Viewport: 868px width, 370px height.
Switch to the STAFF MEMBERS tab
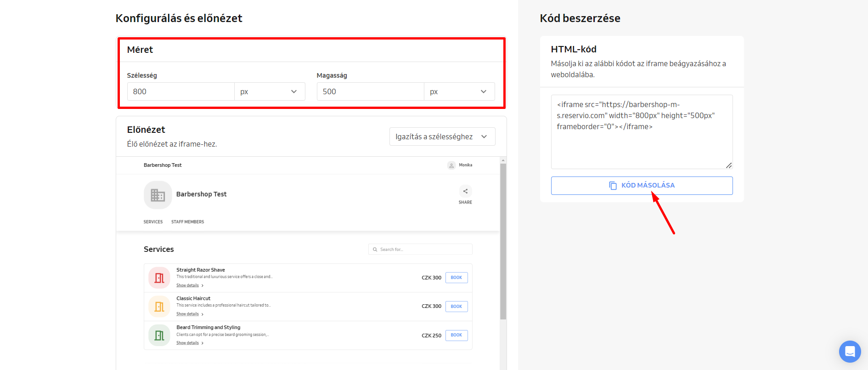click(187, 222)
